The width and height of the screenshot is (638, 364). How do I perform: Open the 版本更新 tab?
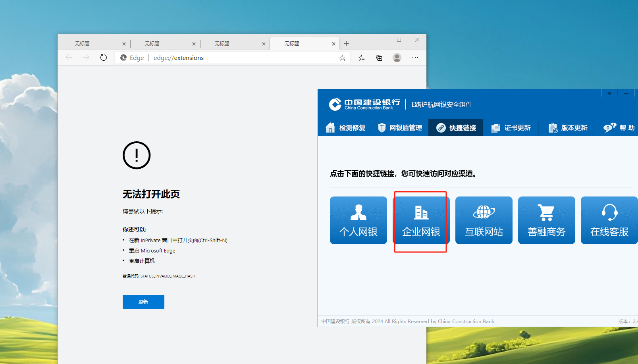point(568,127)
